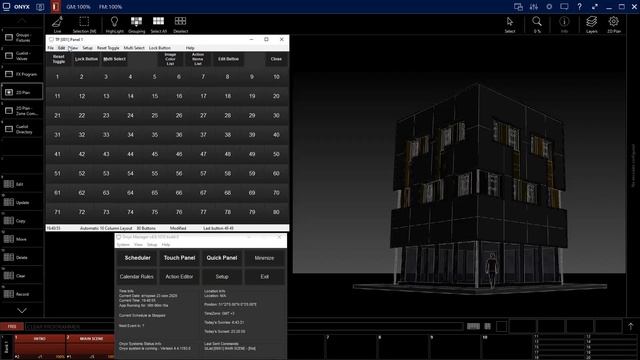This screenshot has height=360, width=640.
Task: Open the Layers panel
Action: [591, 24]
